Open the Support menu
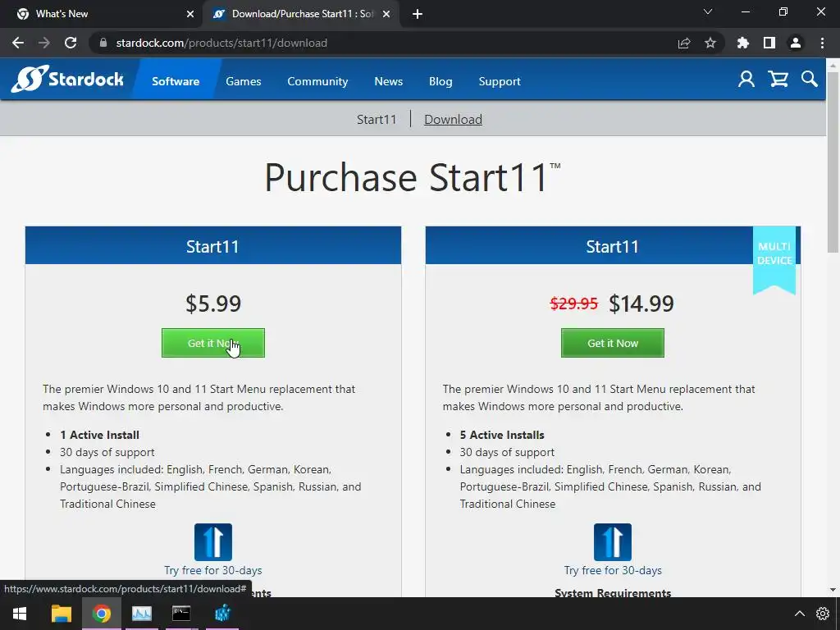Image resolution: width=840 pixels, height=630 pixels. coord(500,81)
